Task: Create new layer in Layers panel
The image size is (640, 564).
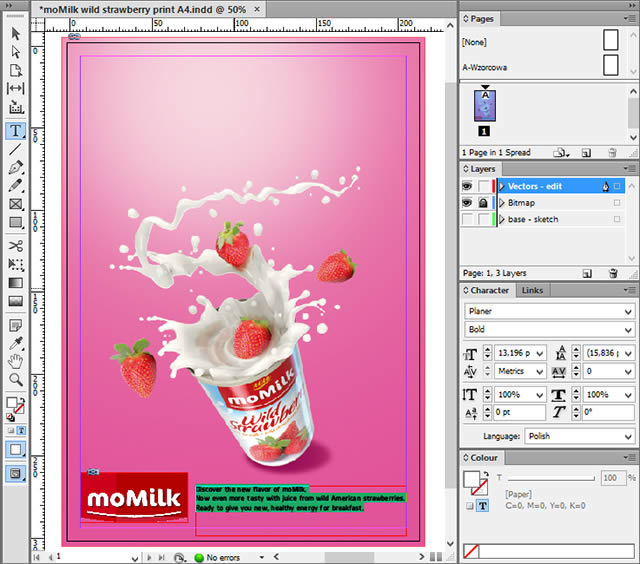Action: tap(587, 273)
